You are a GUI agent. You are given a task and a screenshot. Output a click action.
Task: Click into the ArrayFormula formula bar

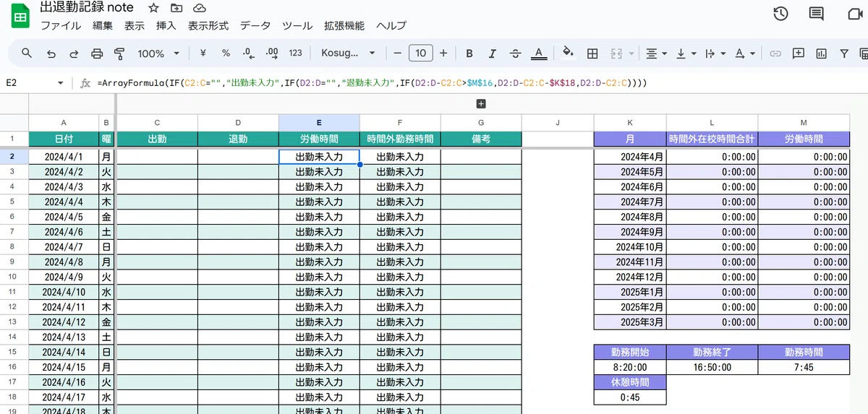coord(371,83)
